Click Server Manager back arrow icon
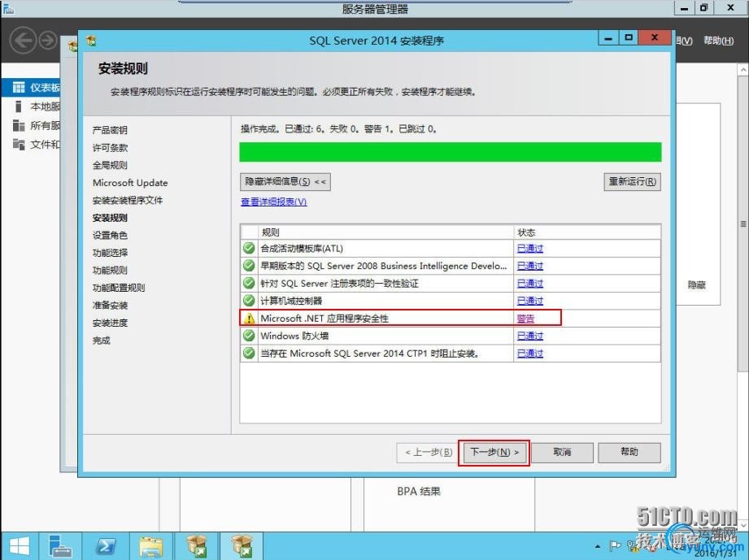 23,41
